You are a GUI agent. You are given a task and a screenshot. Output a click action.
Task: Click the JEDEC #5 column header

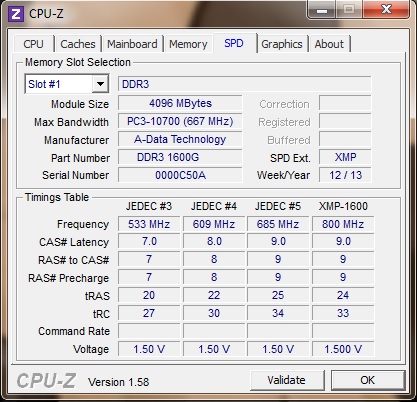point(278,206)
